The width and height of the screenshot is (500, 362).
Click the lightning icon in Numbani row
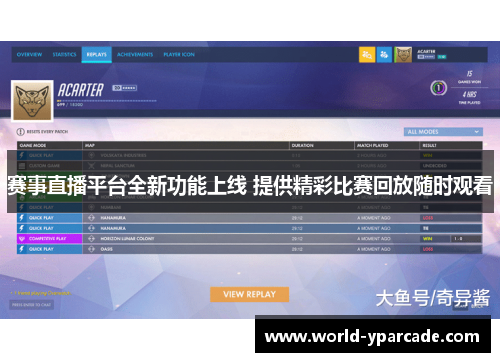(22, 207)
